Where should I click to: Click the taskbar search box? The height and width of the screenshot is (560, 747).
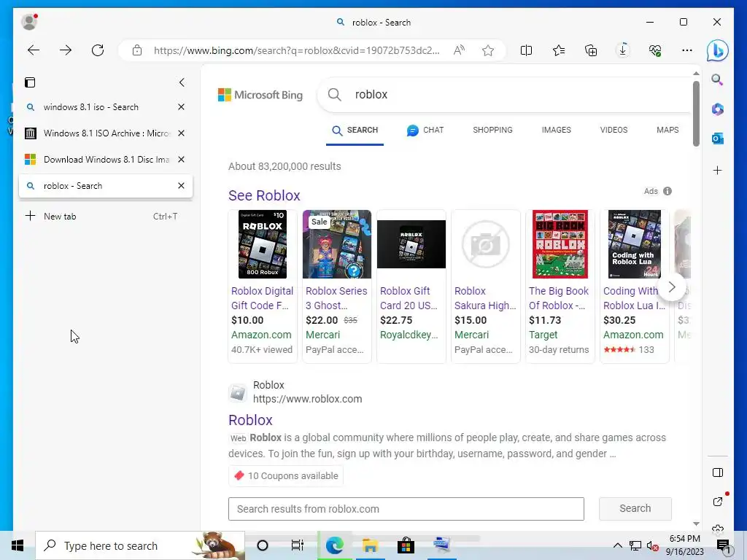pos(140,545)
